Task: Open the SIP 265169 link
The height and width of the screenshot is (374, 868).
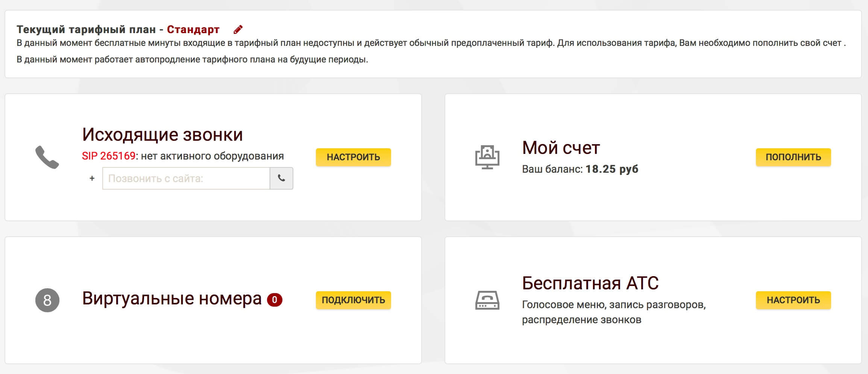Action: (108, 156)
